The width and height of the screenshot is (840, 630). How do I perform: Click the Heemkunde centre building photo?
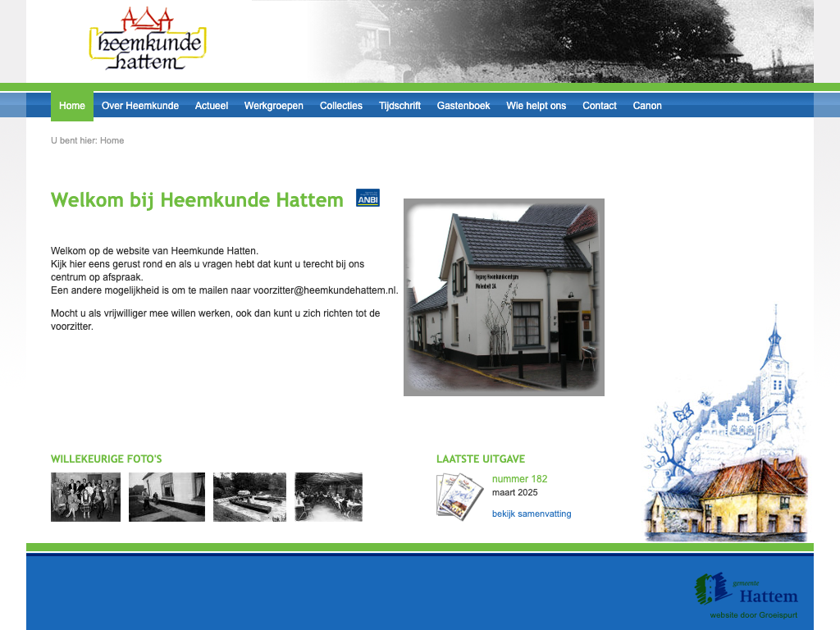tap(504, 297)
